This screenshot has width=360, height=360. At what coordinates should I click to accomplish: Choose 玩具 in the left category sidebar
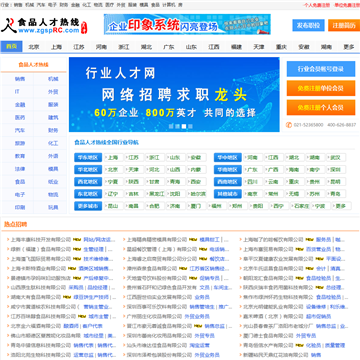[x=53, y=207]
